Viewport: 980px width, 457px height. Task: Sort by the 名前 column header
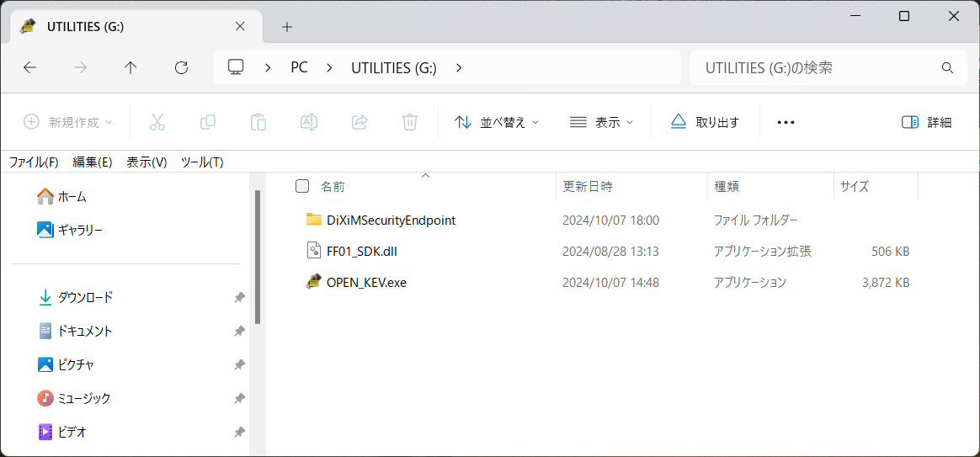point(333,186)
